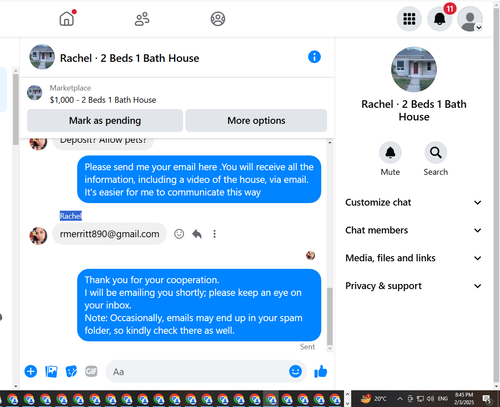The height and width of the screenshot is (407, 500).
Task: Open the volume icon in system tray
Action: click(430, 399)
